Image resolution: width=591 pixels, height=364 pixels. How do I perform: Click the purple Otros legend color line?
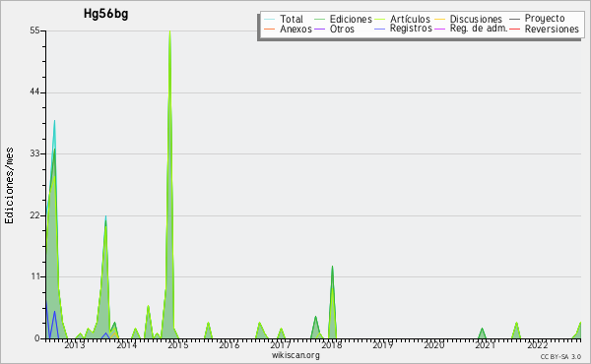(x=319, y=29)
